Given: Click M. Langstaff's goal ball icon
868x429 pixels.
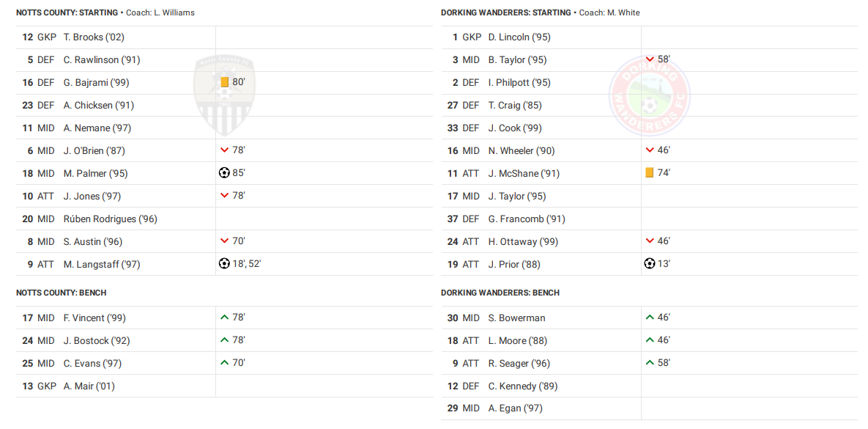Looking at the screenshot, I should pos(224,264).
